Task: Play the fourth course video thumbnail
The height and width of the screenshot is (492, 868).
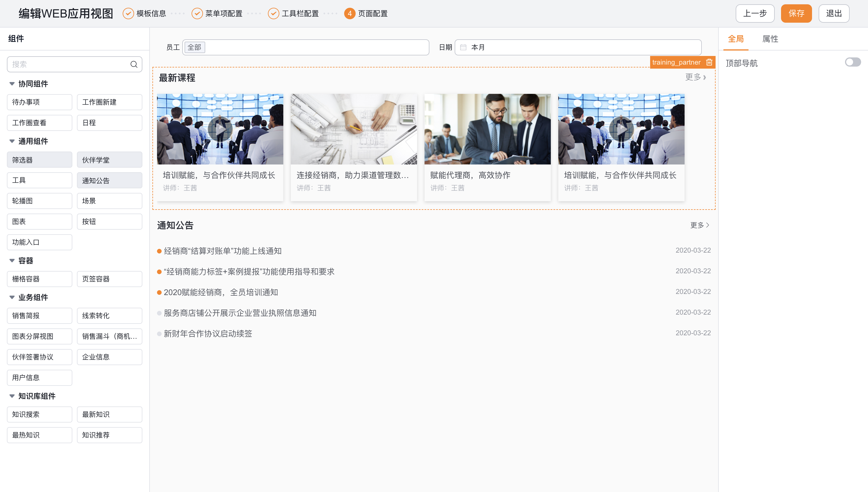Action: [621, 129]
